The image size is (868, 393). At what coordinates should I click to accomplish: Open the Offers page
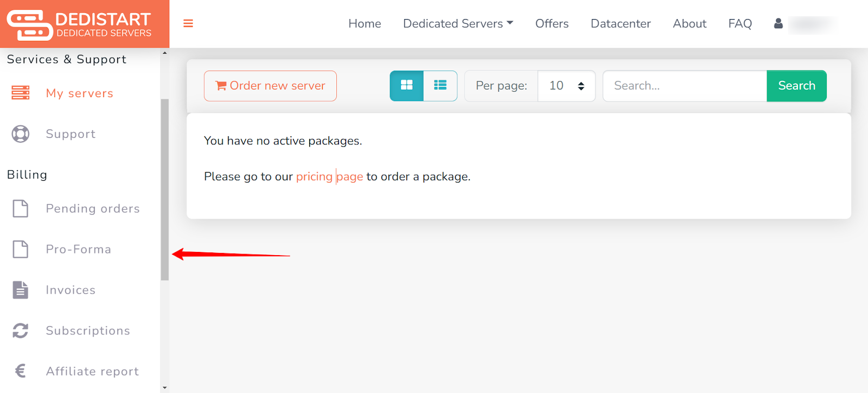(552, 23)
